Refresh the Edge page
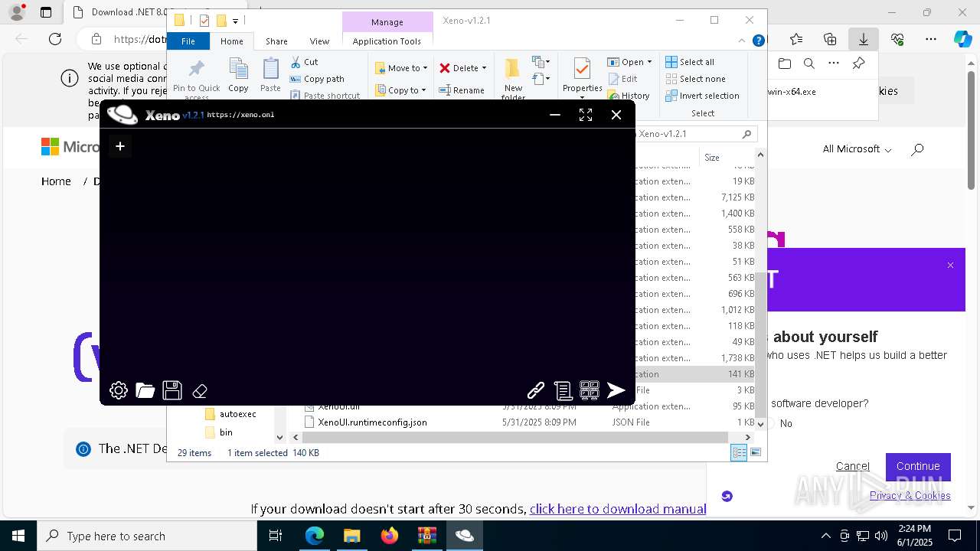The height and width of the screenshot is (551, 980). coord(55,39)
